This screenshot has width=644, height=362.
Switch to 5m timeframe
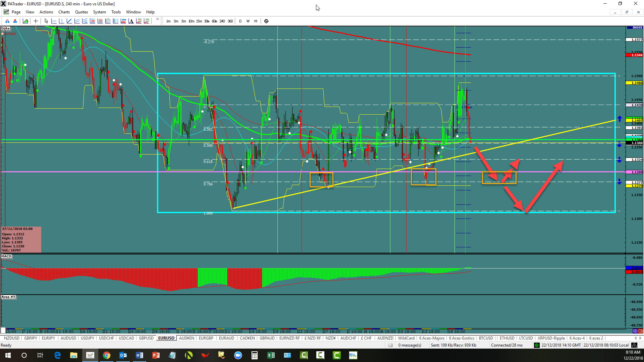tap(184, 21)
